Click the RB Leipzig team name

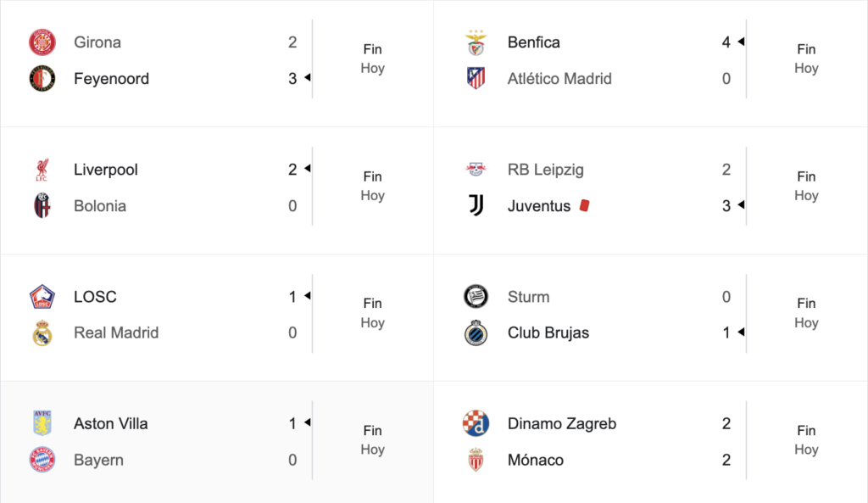click(545, 170)
